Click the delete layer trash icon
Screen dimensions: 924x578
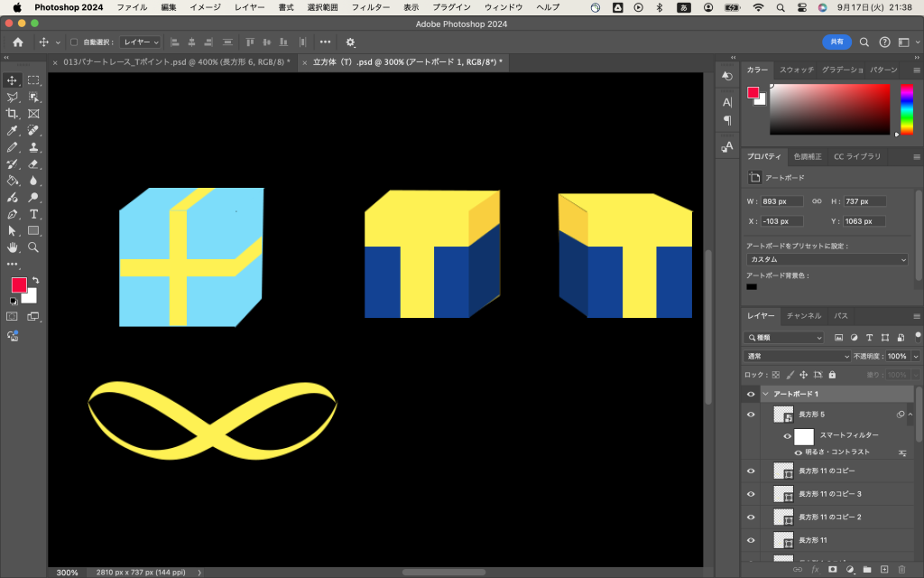[901, 570]
